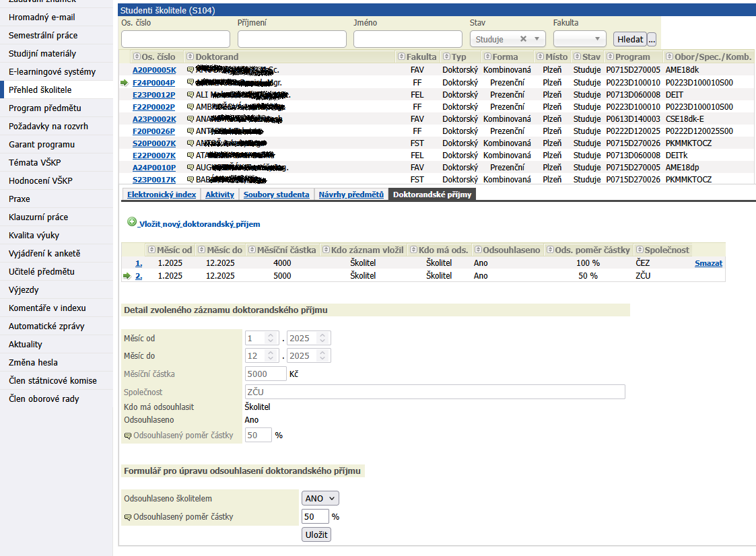Screen dimensions: 756x556
Task: Select Přehled školitele in the sidebar
Action: (40, 90)
